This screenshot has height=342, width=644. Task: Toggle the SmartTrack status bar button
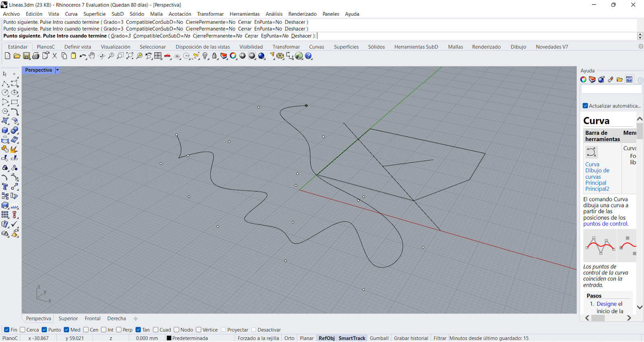click(x=352, y=338)
